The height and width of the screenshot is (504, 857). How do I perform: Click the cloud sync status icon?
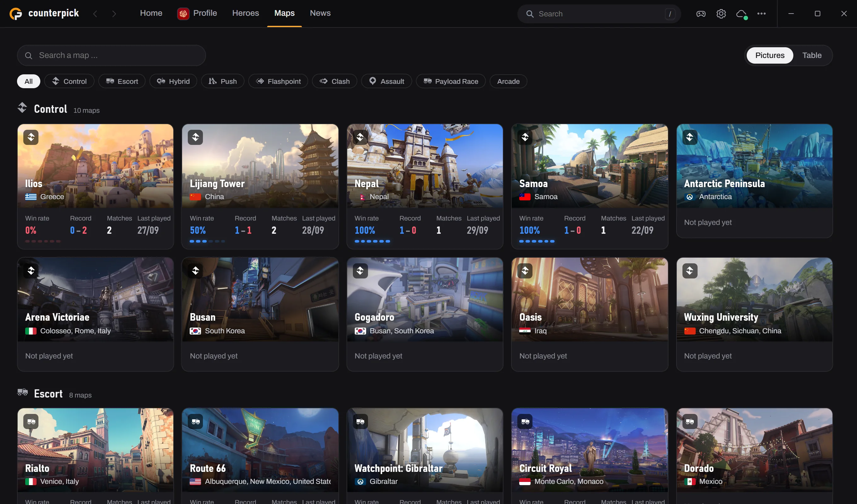point(741,14)
